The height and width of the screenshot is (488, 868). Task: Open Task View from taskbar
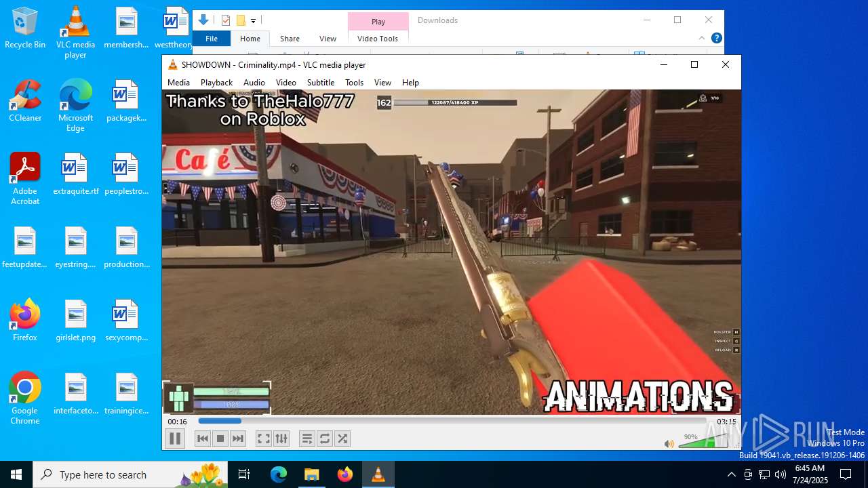click(x=244, y=474)
